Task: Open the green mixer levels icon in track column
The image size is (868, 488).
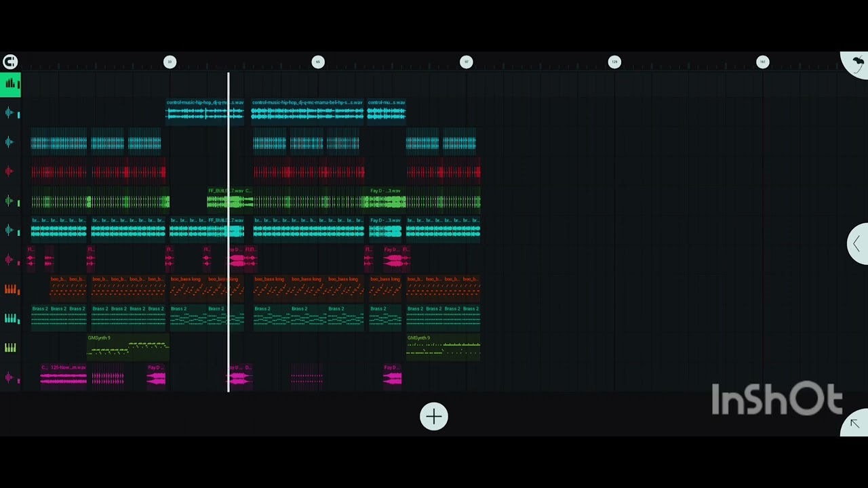Action: [10, 84]
